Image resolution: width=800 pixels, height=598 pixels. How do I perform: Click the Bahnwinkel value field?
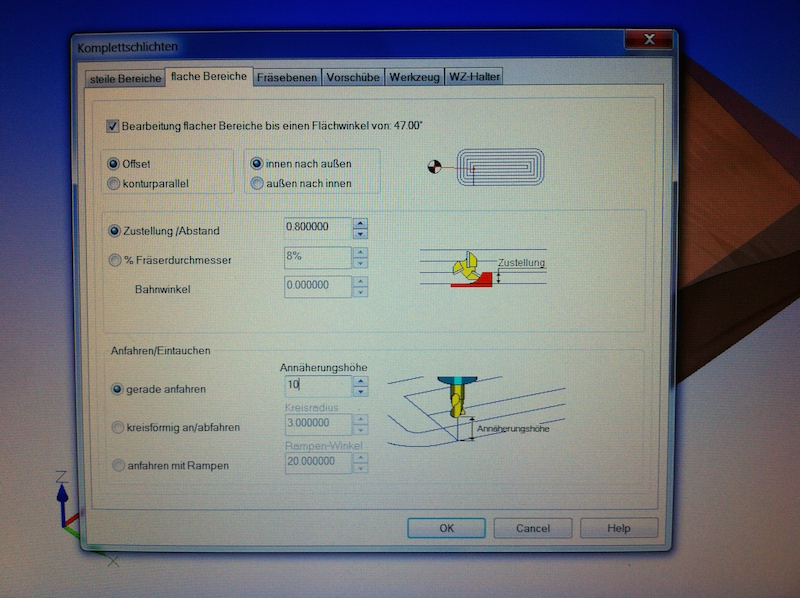pos(318,286)
